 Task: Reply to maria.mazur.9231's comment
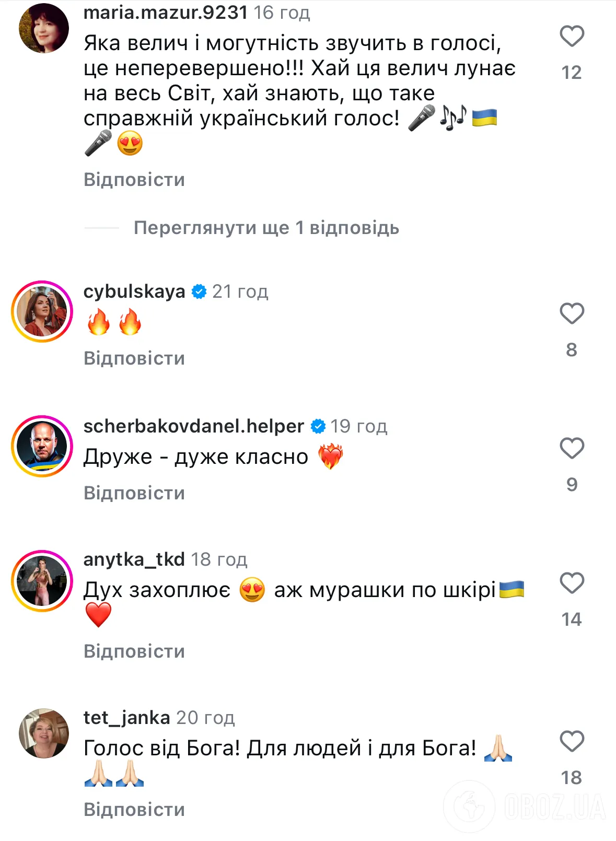pos(134,180)
